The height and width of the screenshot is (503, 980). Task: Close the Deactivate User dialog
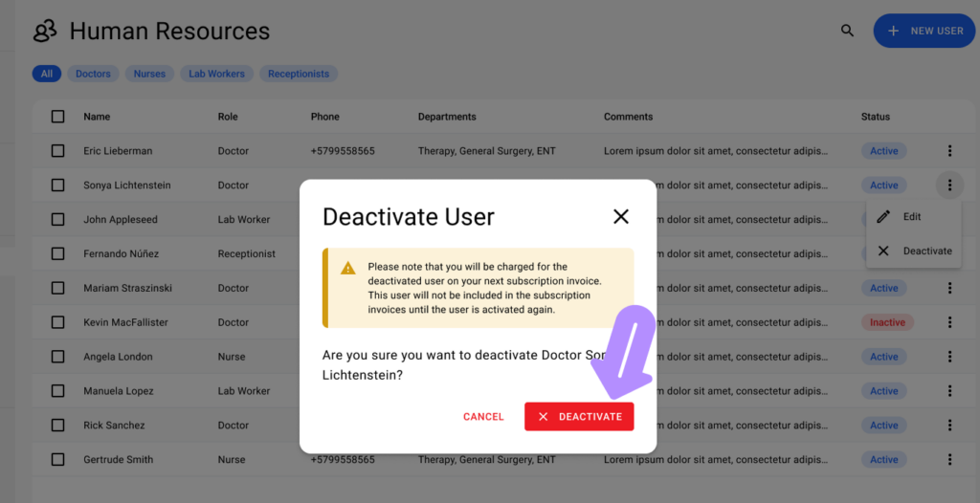click(620, 217)
